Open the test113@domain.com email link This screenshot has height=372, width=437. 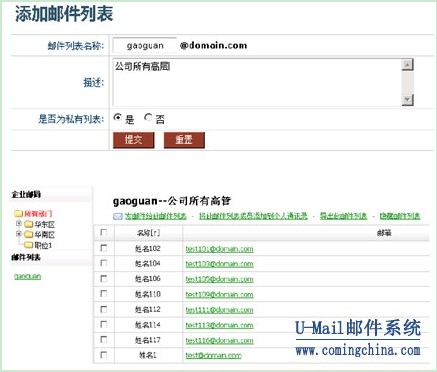coord(219,325)
